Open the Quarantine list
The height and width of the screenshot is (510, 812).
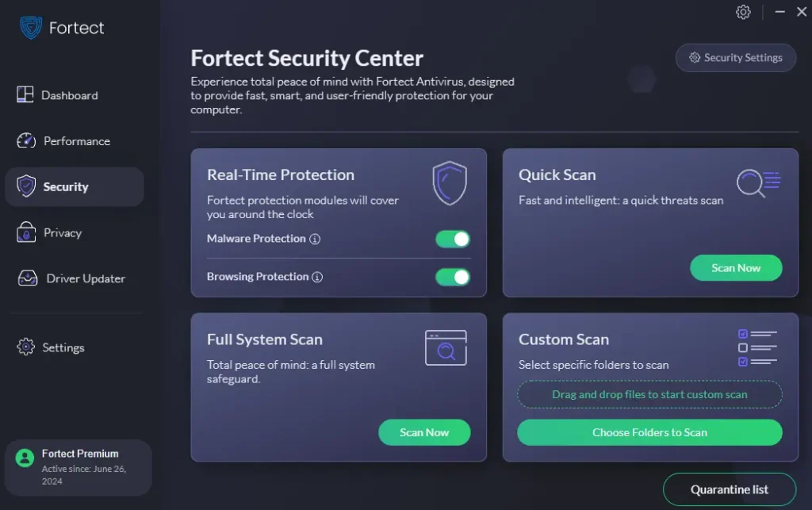tap(729, 489)
